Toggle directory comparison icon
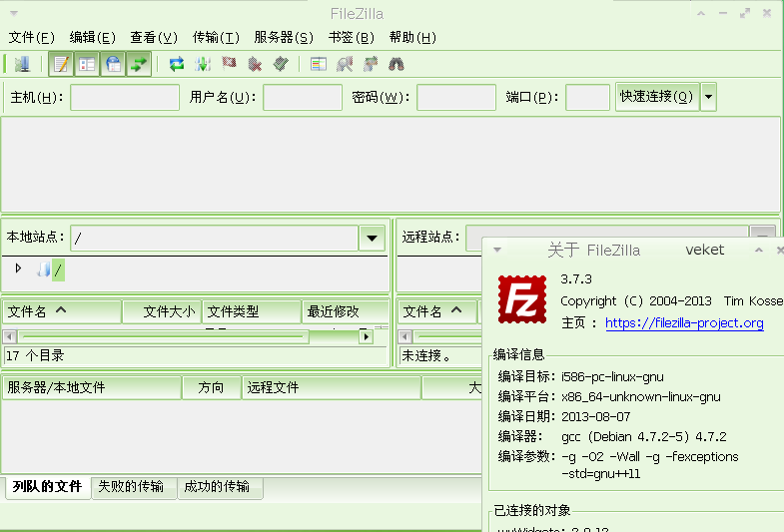The height and width of the screenshot is (532, 784). (x=345, y=64)
